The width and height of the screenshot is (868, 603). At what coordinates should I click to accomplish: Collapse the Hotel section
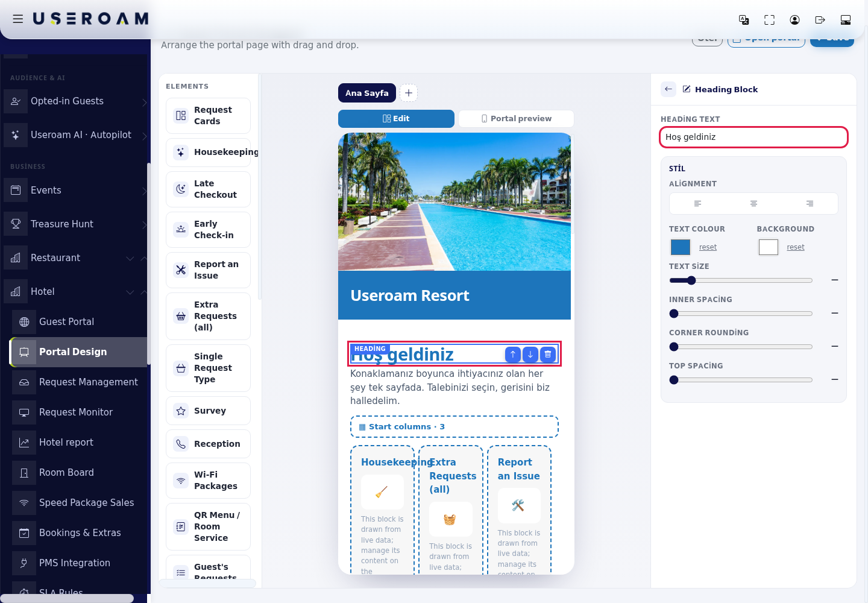point(75,292)
